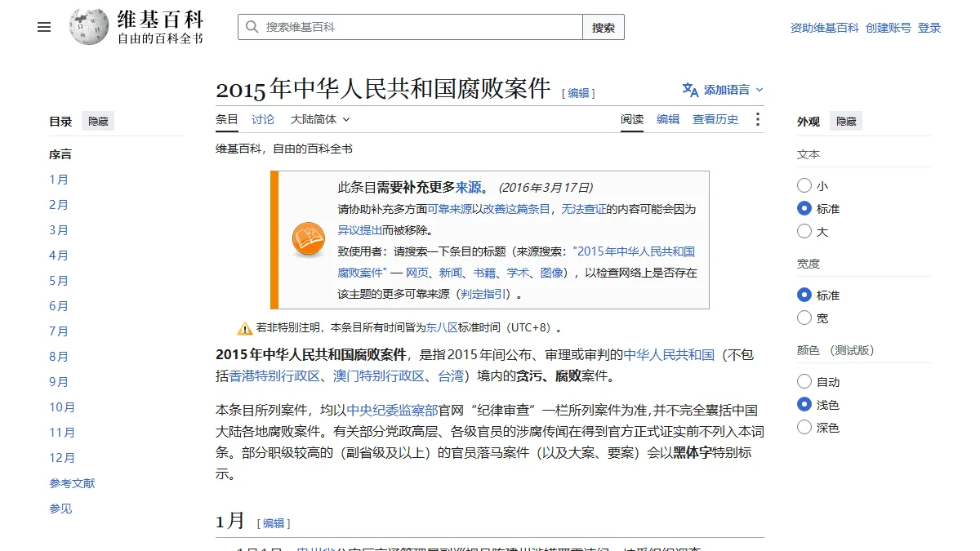The width and height of the screenshot is (980, 551).
Task: Open the 澳门特别行政区 link
Action: 380,376
